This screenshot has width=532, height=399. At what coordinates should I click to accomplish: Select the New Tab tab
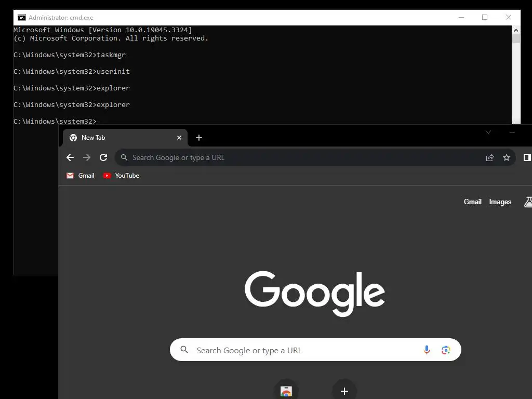point(125,138)
